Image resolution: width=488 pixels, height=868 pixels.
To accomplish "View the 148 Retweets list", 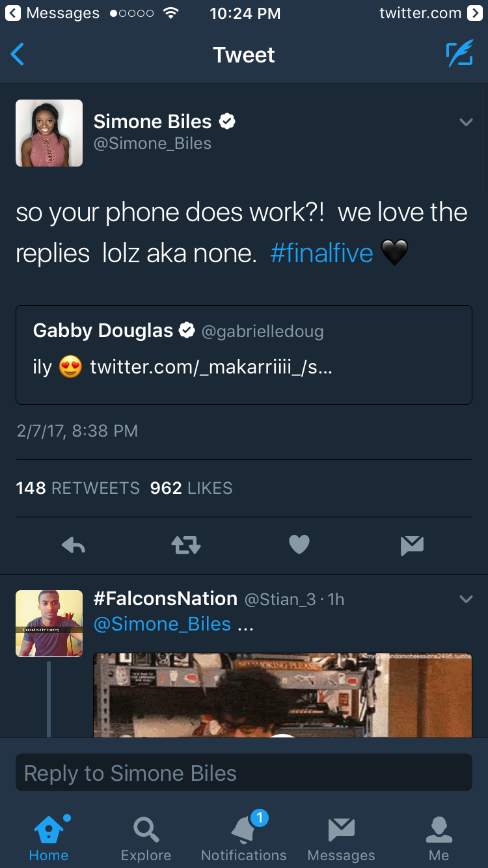I will [78, 489].
